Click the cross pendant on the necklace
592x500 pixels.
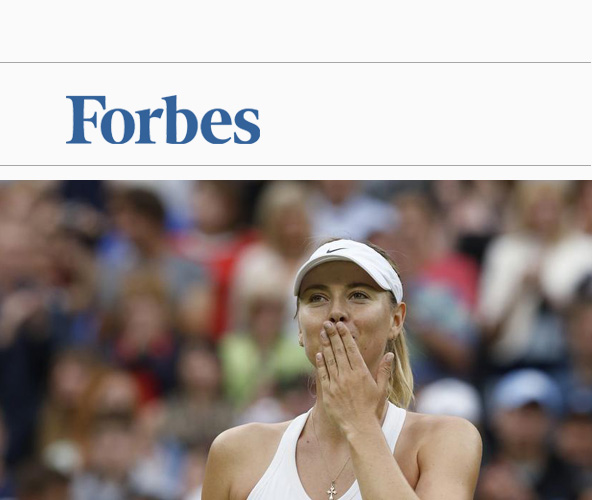pyautogui.click(x=332, y=492)
